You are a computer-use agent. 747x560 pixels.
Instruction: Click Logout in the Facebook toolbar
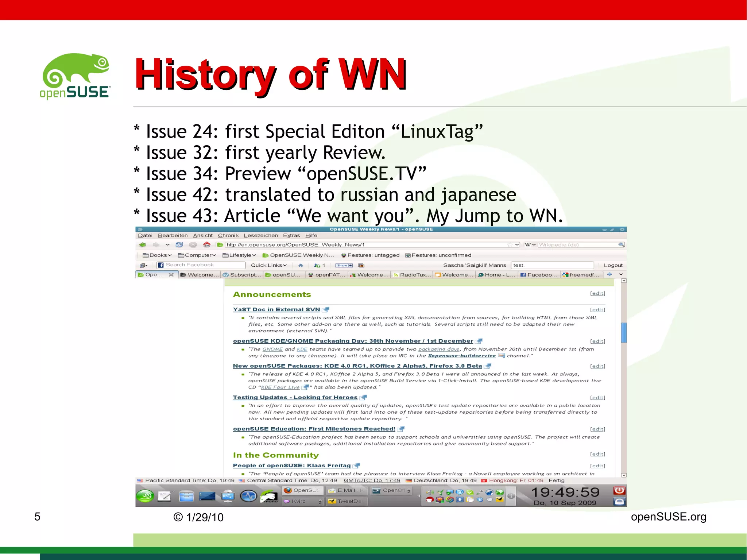613,265
